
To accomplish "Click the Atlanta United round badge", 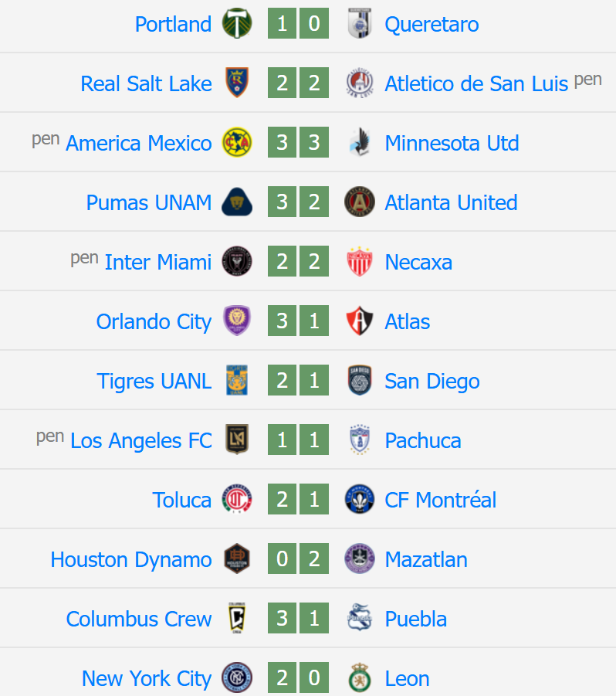I will [x=360, y=202].
